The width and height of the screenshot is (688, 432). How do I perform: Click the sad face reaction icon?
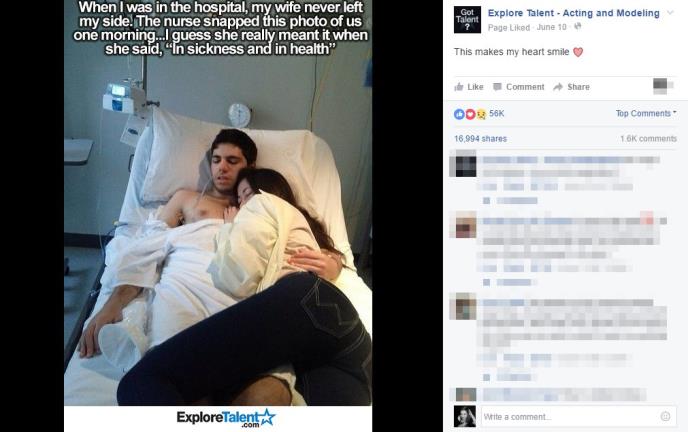[x=481, y=114]
